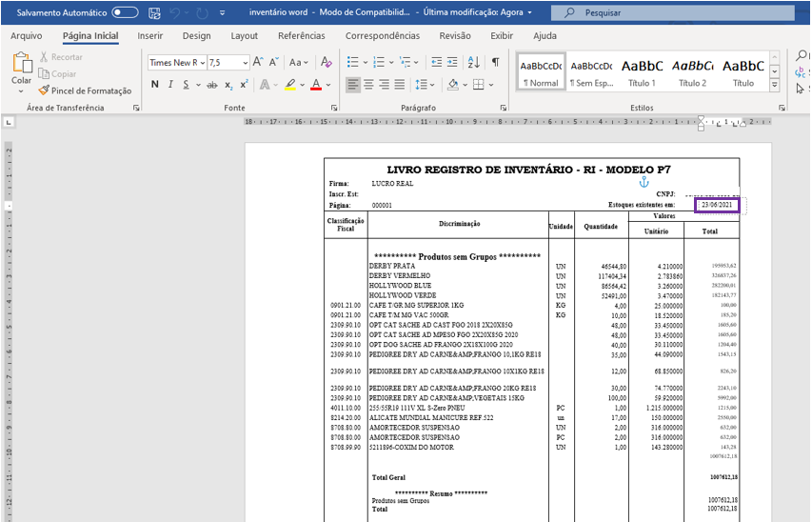
Task: Undo the last action
Action: pyautogui.click(x=175, y=13)
